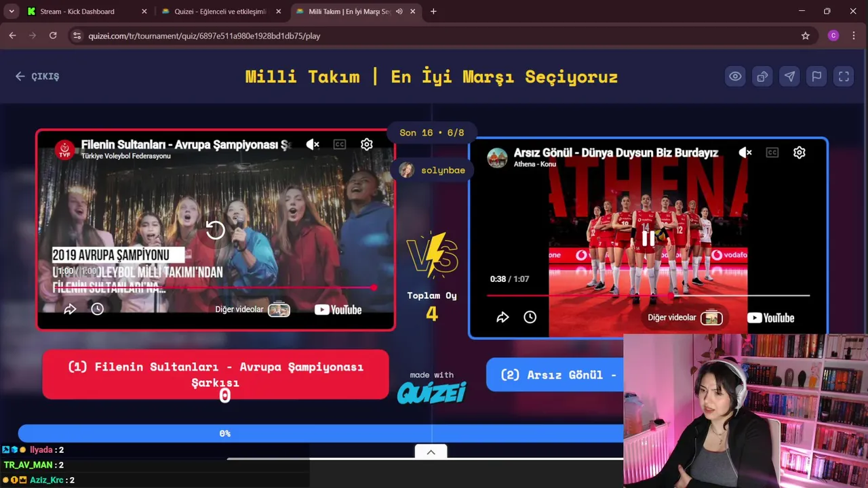
Task: Click the Quizei logo
Action: pyautogui.click(x=431, y=393)
